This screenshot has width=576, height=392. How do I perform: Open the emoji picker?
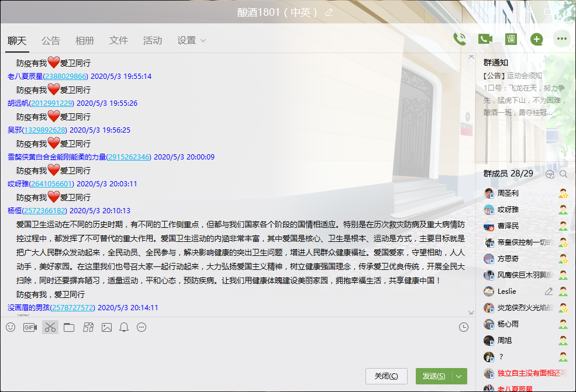point(11,327)
